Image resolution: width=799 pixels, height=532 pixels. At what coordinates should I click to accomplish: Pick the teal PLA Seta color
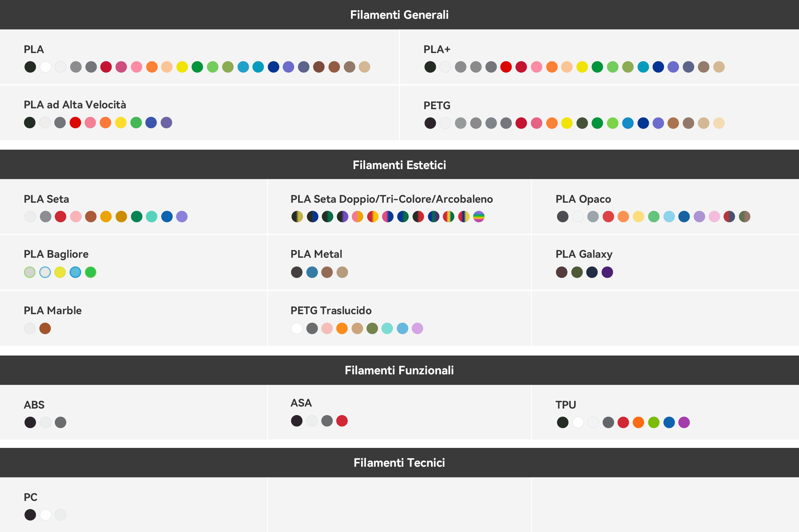point(152,216)
